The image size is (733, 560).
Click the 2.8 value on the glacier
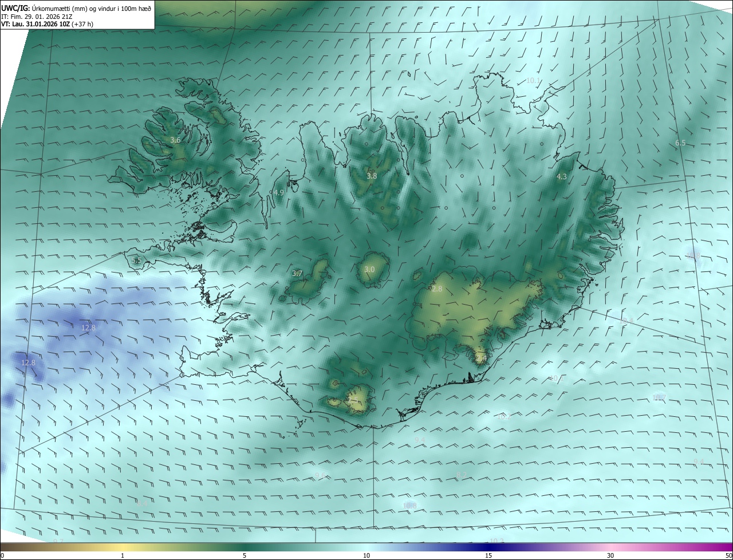[437, 289]
